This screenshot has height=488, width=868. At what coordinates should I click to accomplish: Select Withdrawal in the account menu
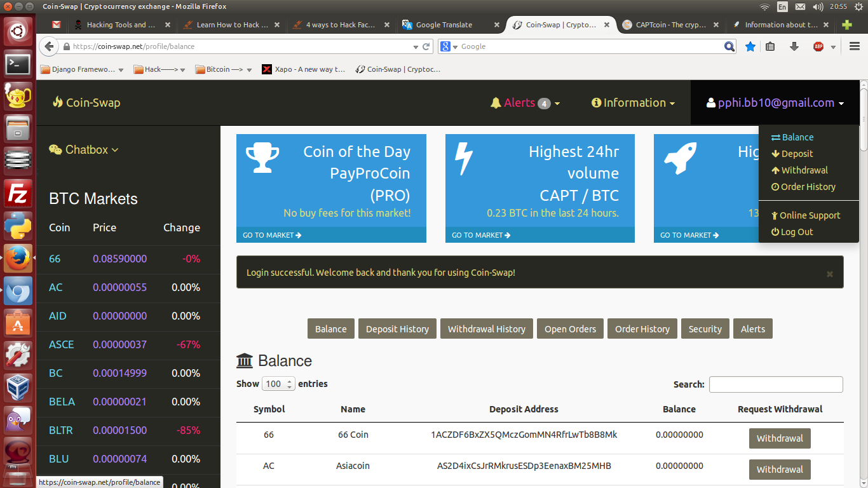pos(799,170)
